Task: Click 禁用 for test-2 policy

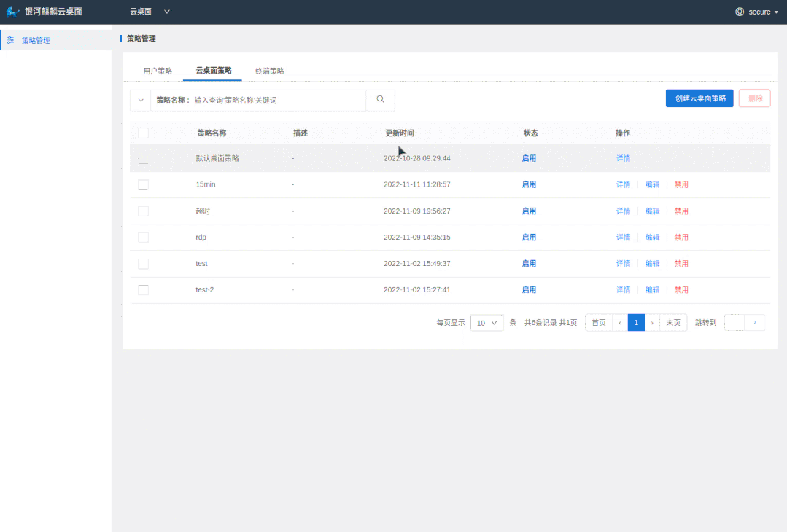Action: [681, 290]
